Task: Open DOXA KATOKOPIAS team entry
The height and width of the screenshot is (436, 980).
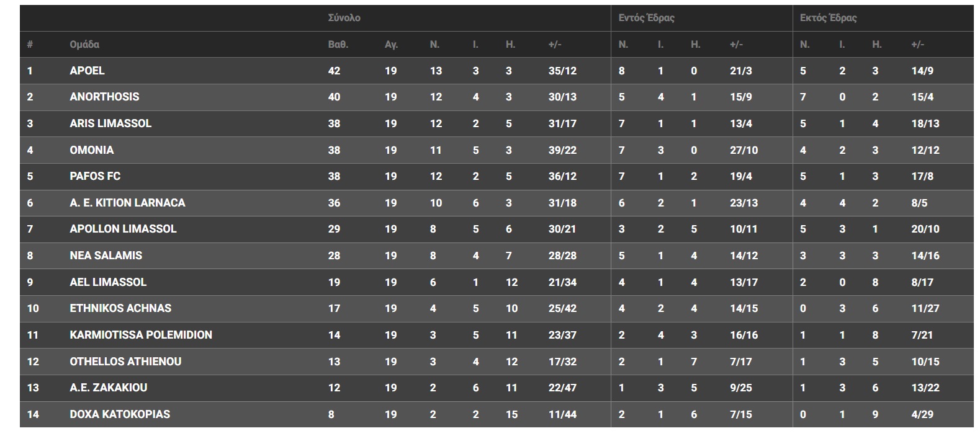Action: point(120,414)
